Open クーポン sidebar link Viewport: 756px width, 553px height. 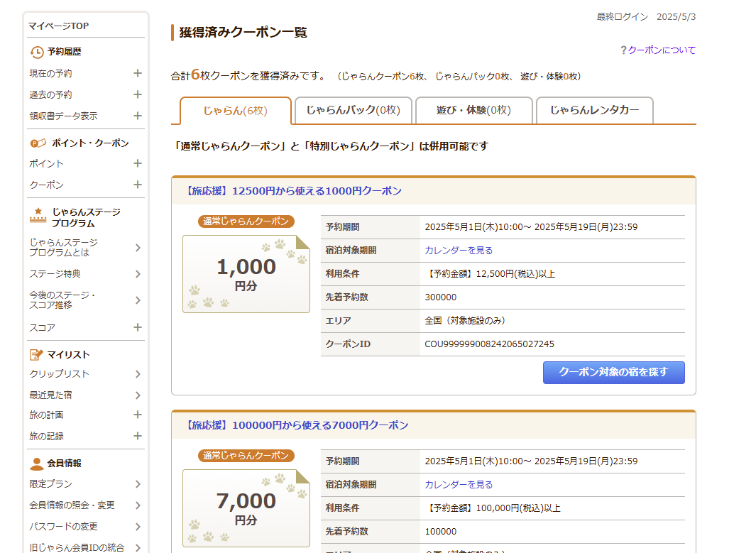click(46, 185)
